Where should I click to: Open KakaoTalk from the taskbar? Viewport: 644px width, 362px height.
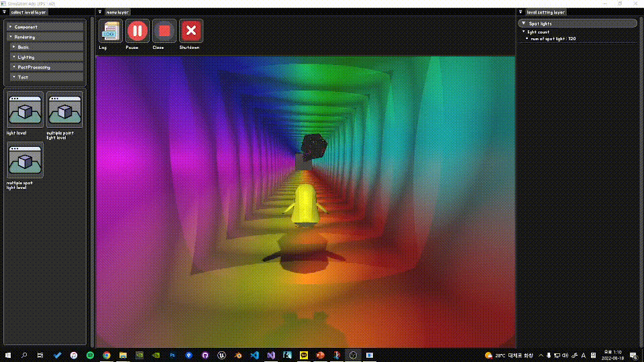[x=303, y=355]
